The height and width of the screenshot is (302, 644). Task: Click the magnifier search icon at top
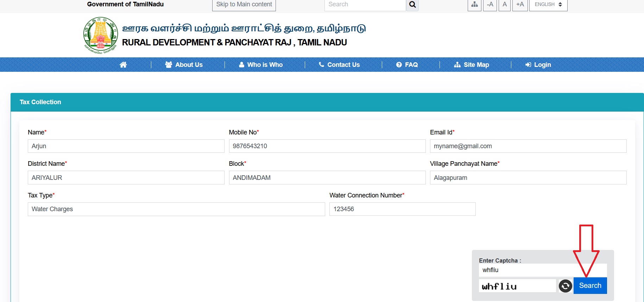[x=412, y=5]
